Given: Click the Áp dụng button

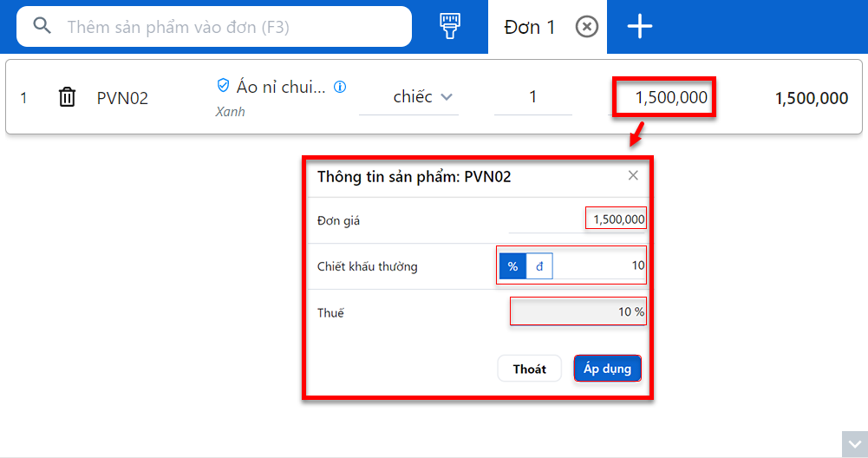Looking at the screenshot, I should coord(607,369).
